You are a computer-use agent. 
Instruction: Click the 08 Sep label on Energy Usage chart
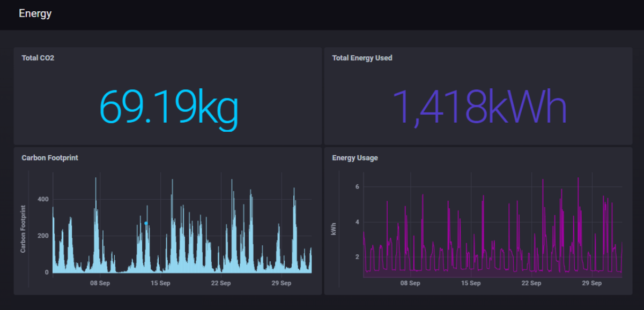coord(411,283)
